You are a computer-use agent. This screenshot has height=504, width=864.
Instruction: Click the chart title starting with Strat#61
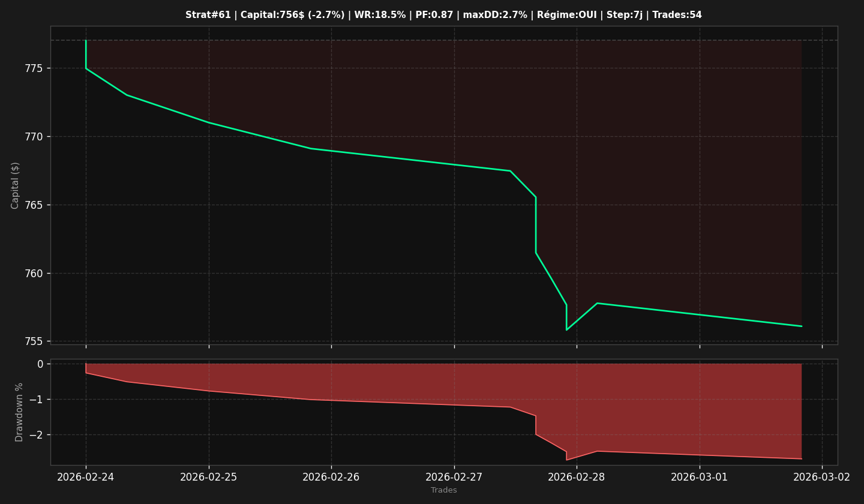pos(443,15)
